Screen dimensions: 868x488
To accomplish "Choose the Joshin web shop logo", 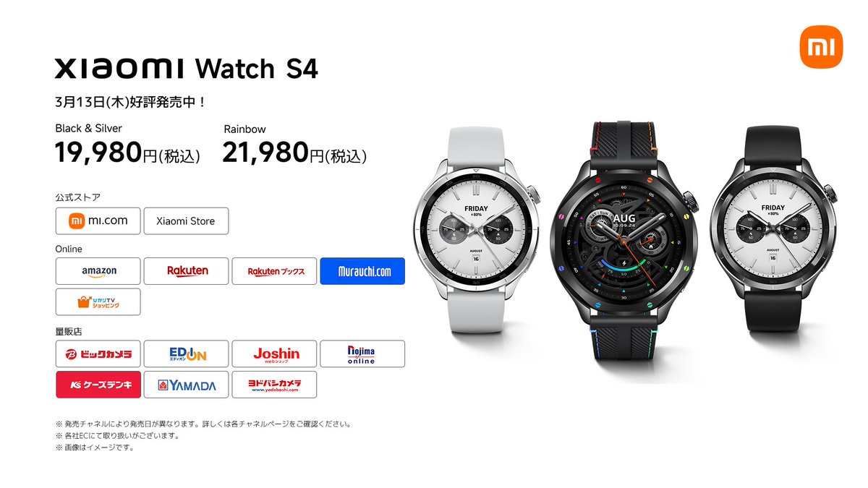I will click(x=275, y=354).
